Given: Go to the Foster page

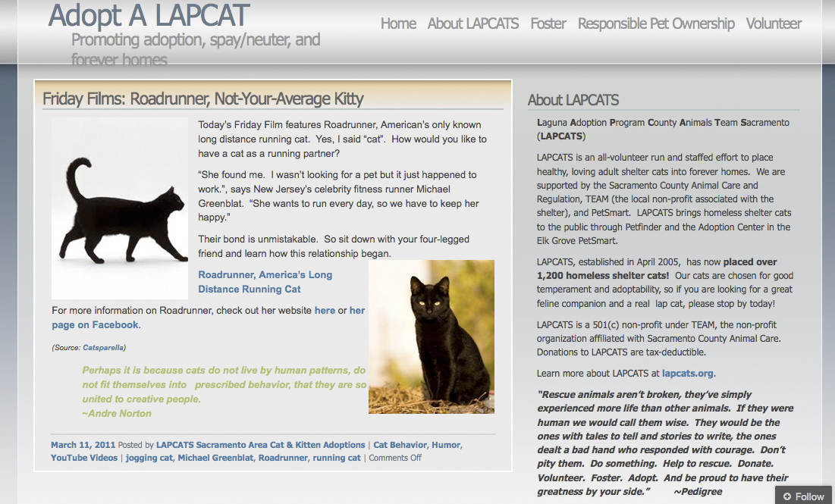Looking at the screenshot, I should (548, 23).
